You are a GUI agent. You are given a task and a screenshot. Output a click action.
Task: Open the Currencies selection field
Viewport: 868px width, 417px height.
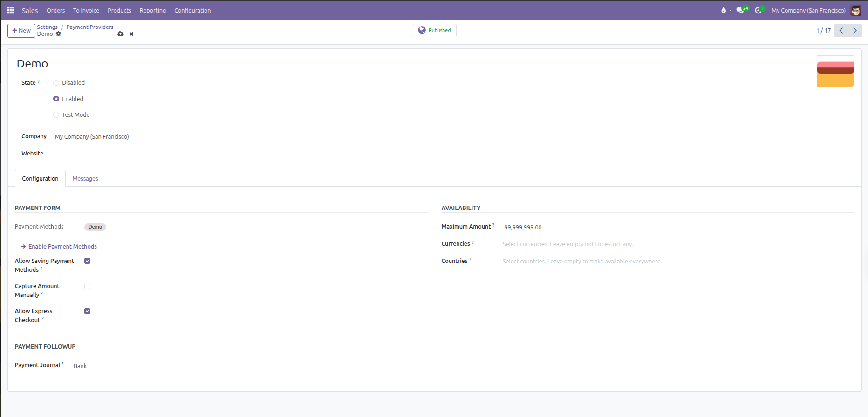coord(678,244)
